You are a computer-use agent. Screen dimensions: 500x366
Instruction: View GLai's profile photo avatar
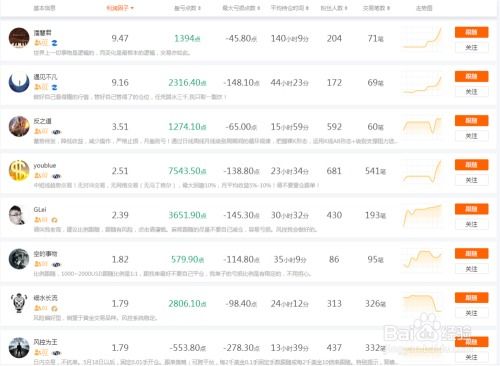[x=17, y=215]
